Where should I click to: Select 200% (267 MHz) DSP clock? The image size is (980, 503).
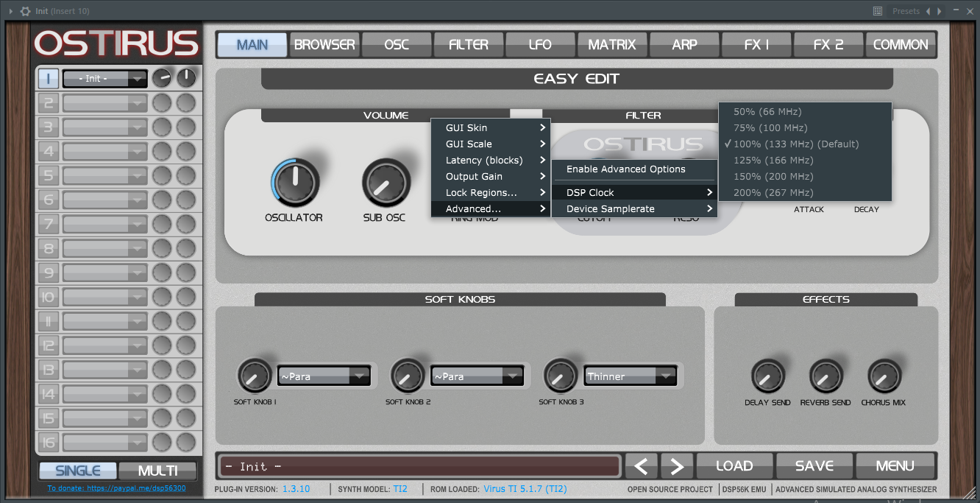[x=805, y=192]
